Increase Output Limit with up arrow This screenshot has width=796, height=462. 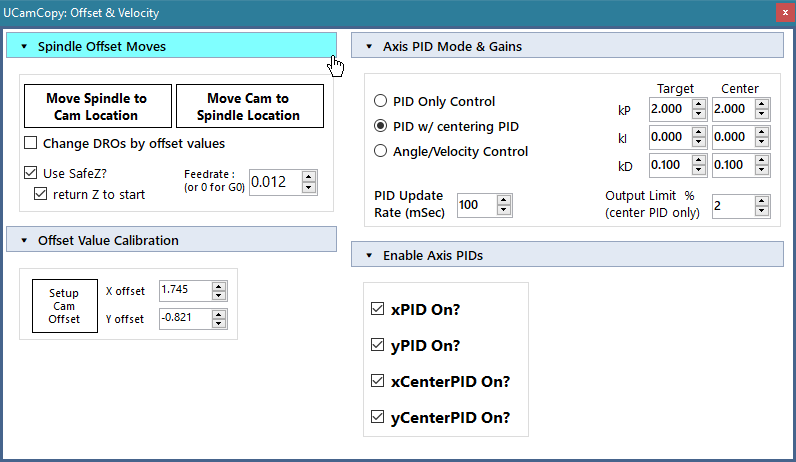point(761,201)
